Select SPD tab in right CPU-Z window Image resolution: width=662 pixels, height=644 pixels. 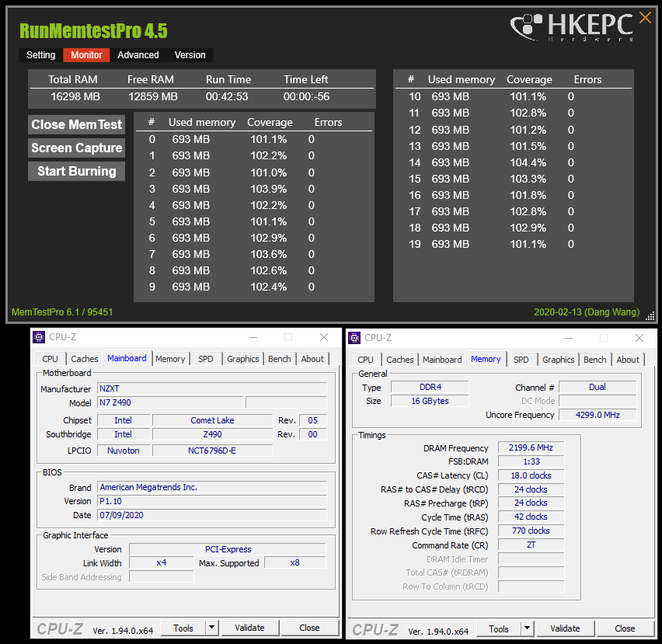click(521, 360)
